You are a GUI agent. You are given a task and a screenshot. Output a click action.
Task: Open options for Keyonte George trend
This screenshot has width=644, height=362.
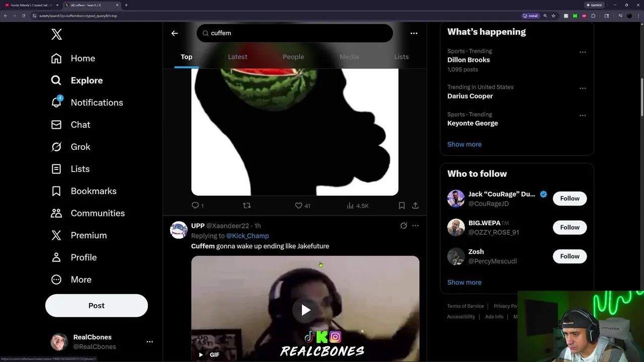583,115
